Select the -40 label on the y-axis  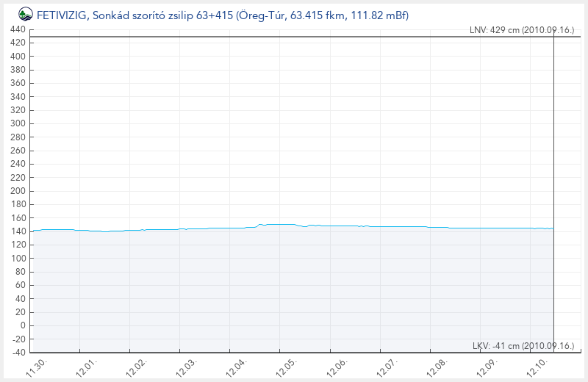pos(18,353)
